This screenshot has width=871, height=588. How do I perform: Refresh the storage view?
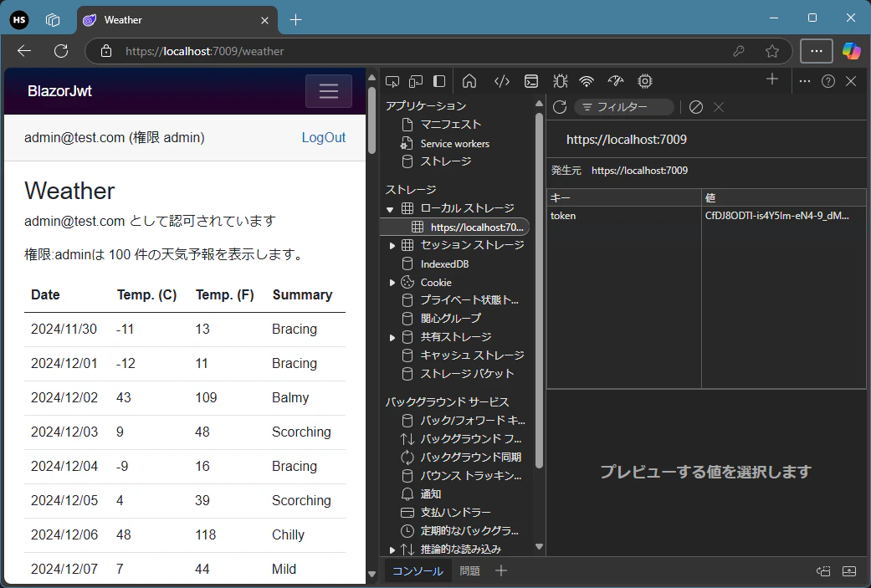[560, 107]
